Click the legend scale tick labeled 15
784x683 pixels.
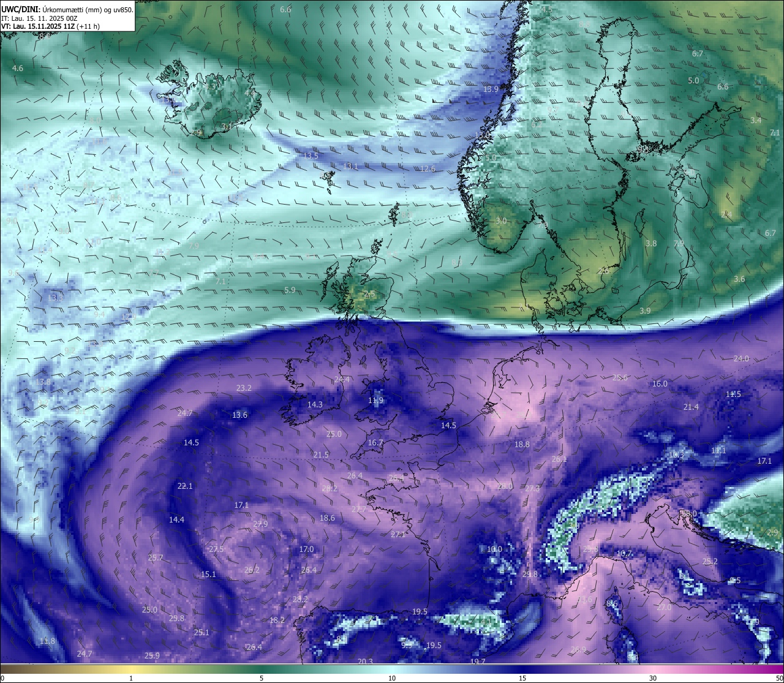(x=522, y=678)
